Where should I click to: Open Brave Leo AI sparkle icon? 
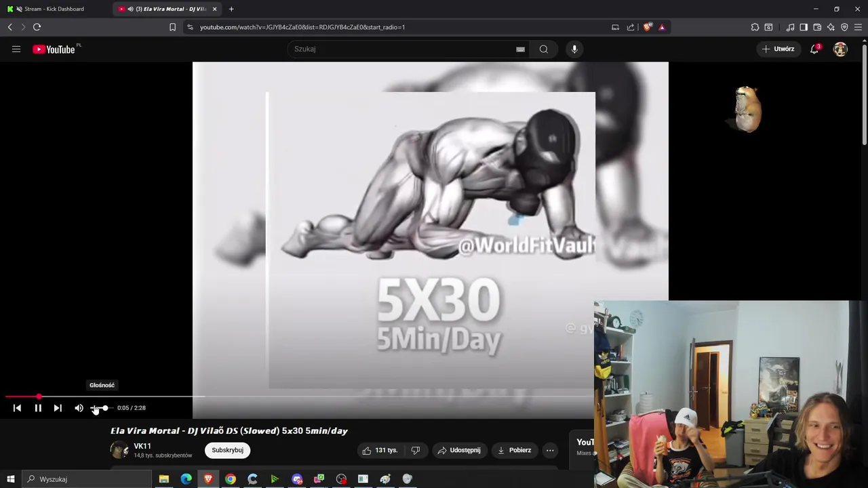coord(831,27)
